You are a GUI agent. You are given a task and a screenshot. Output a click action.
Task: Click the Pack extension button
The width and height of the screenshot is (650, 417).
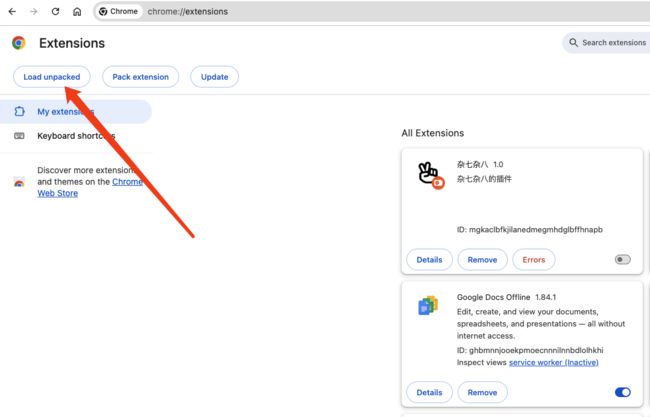click(x=141, y=77)
